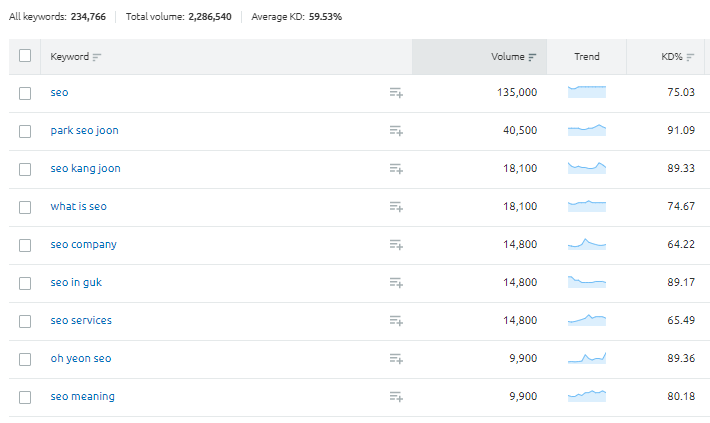Viewport: 710px width, 423px height.
Task: Add 'seo in guk' to keyword list
Action: point(396,283)
